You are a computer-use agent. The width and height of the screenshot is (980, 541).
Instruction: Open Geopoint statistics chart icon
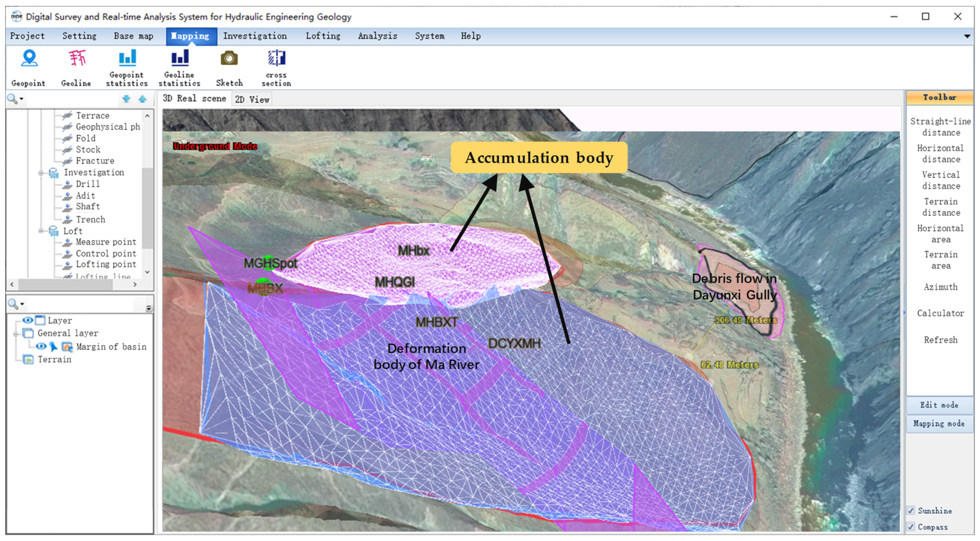pyautogui.click(x=127, y=58)
